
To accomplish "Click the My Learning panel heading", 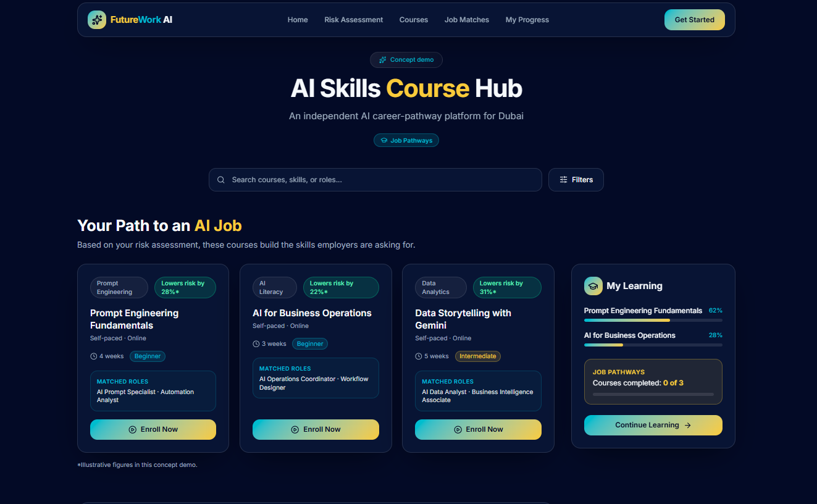I will (x=634, y=286).
